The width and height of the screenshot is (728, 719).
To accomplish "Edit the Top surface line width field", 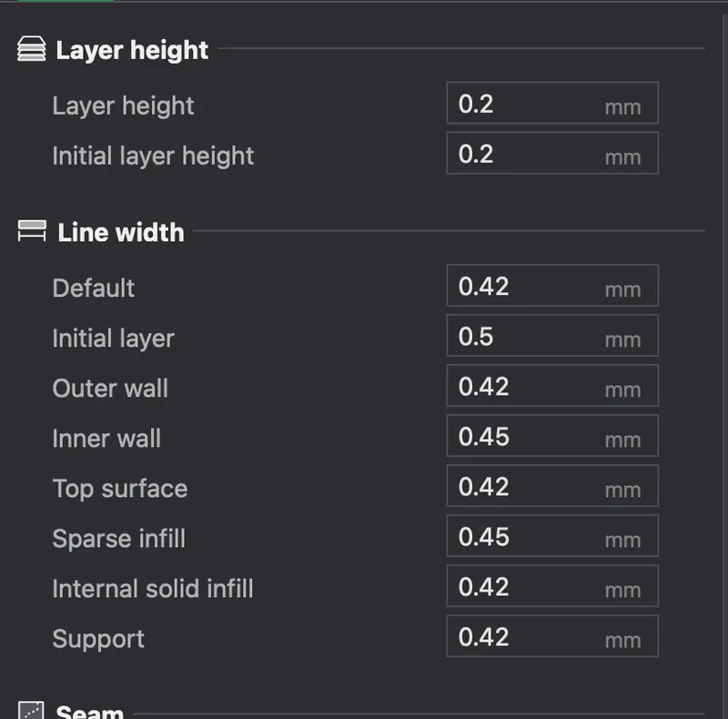I will 552,486.
